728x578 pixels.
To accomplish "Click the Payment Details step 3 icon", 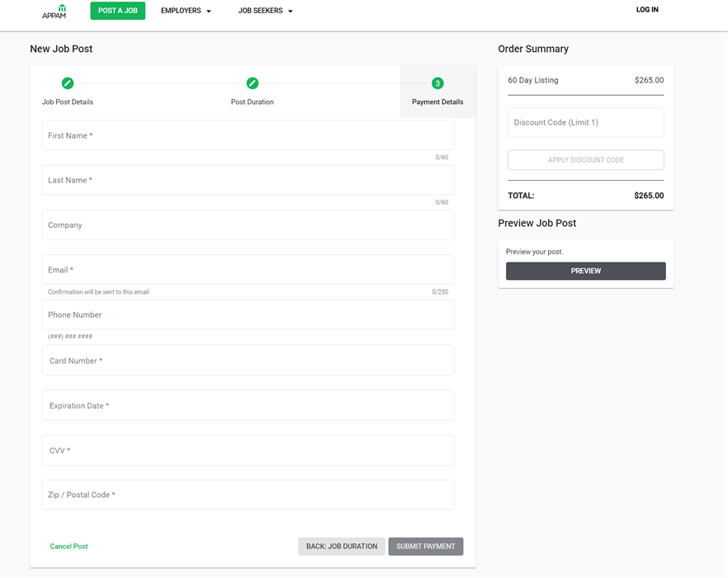I will pos(437,83).
